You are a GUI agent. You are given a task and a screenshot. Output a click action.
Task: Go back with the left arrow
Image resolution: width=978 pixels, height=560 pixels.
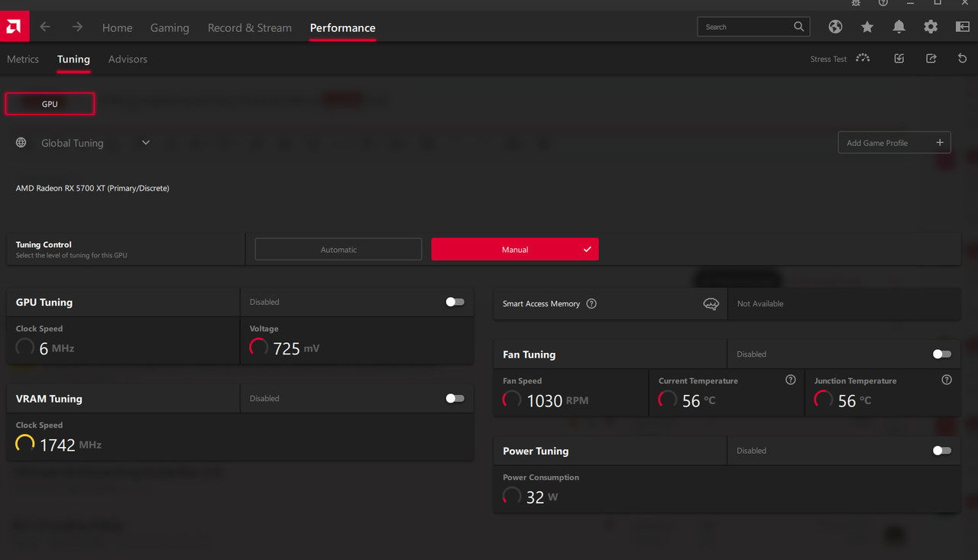(45, 27)
